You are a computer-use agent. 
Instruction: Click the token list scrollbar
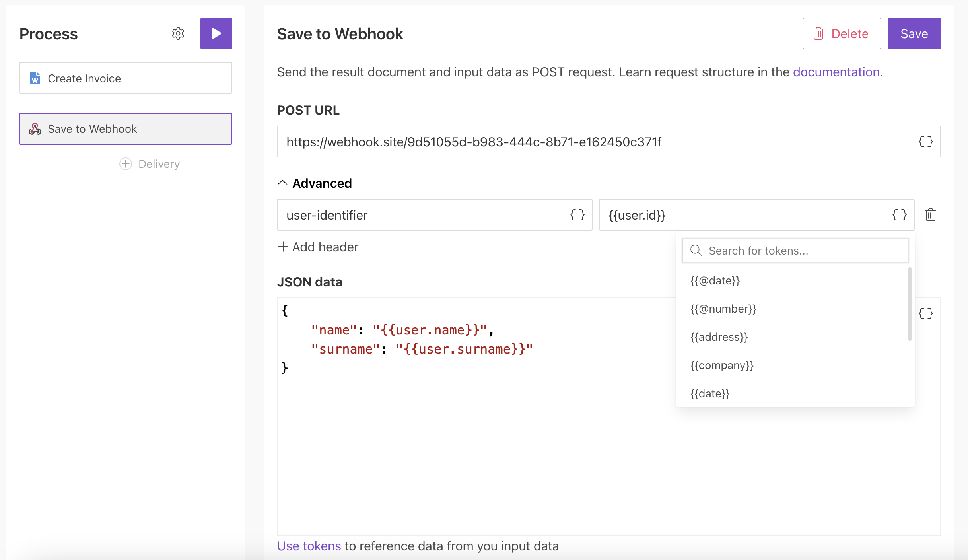[x=910, y=304]
